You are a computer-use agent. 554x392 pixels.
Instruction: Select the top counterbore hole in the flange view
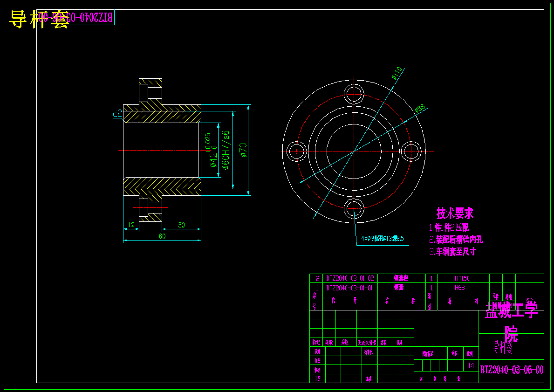354,94
